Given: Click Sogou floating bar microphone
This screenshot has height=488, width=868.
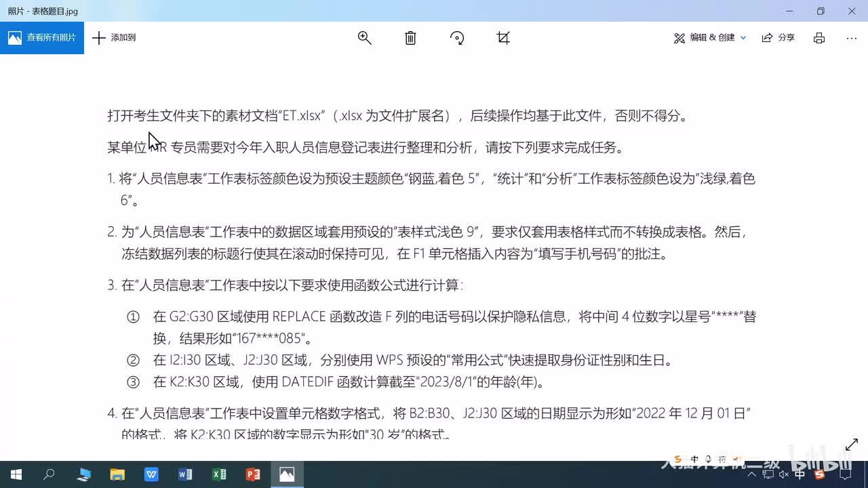Looking at the screenshot, I should coord(708,459).
